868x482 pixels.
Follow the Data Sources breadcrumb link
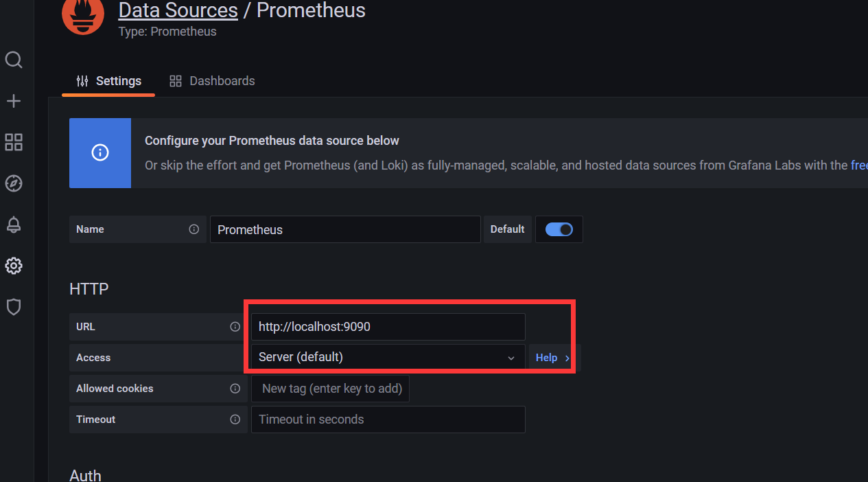[178, 10]
